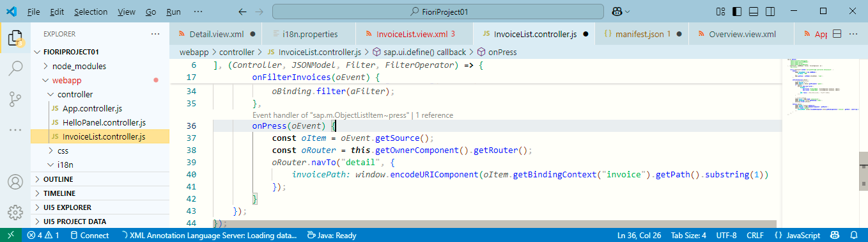Screen dimensions: 868x242
Task: Click Ln 36, Col 26 go-to-line
Action: tap(639, 235)
